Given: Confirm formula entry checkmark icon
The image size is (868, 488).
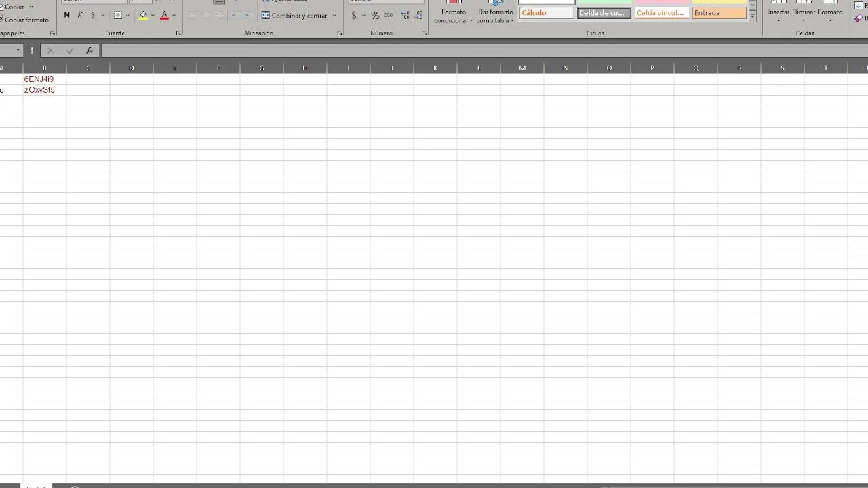Looking at the screenshot, I should (70, 50).
